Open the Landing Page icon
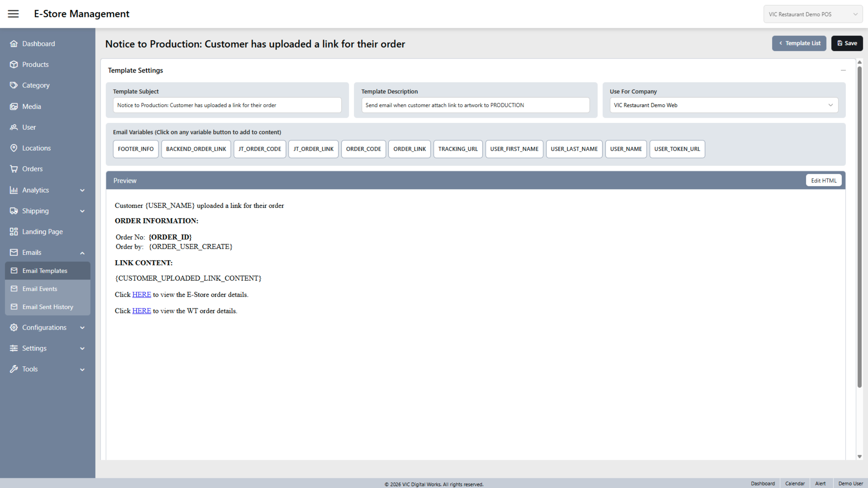The height and width of the screenshot is (488, 868). pyautogui.click(x=14, y=231)
